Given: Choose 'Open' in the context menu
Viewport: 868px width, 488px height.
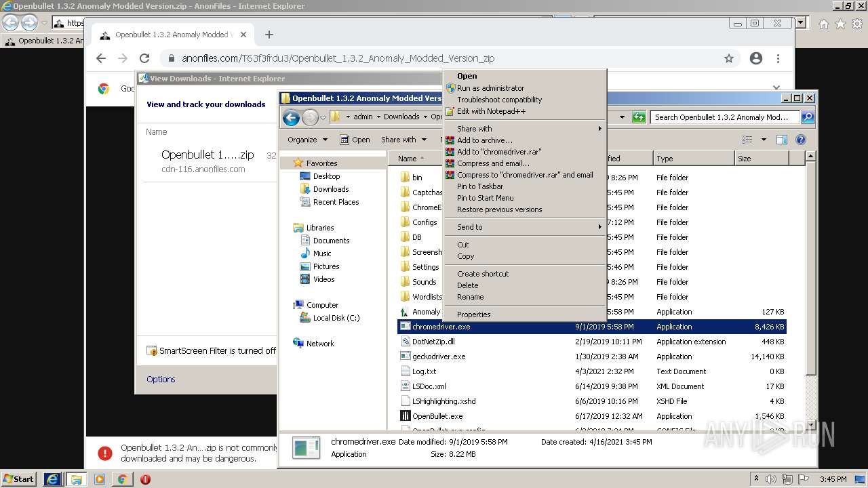Looking at the screenshot, I should (524, 76).
